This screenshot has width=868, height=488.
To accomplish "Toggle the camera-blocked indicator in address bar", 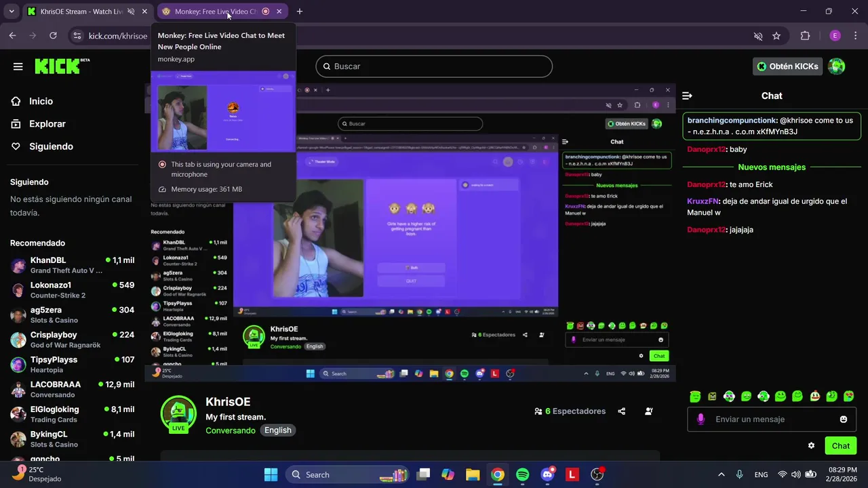I will coord(758,36).
